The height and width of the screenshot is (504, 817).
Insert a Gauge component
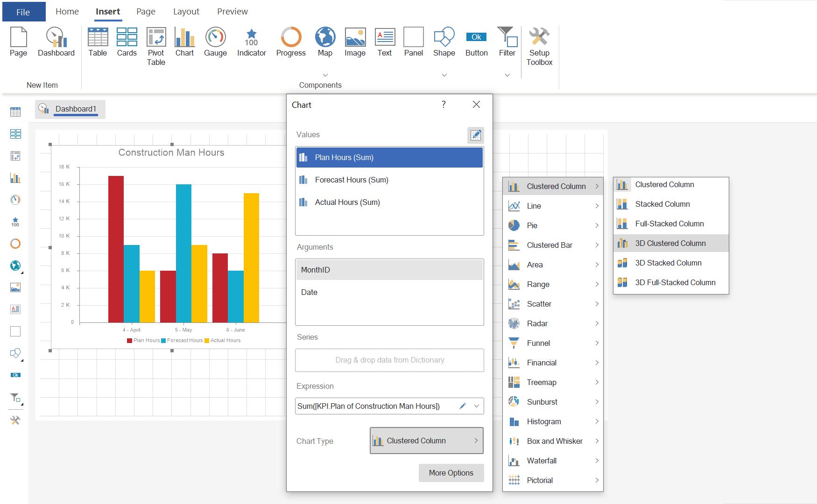215,42
